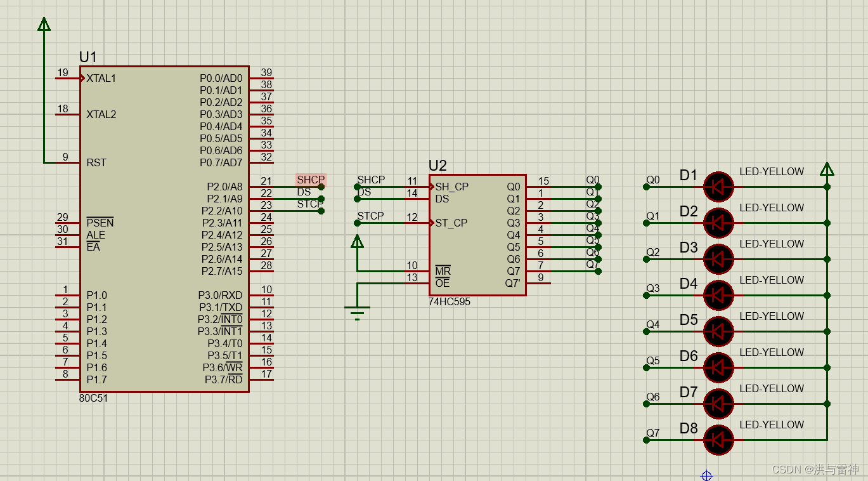Select the D6 LED symbol

pos(718,367)
